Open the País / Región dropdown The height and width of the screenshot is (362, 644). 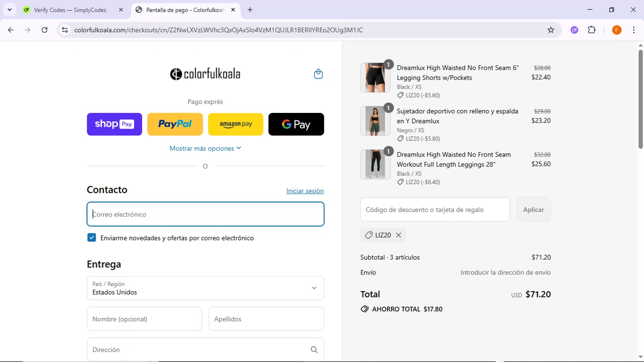click(x=205, y=288)
